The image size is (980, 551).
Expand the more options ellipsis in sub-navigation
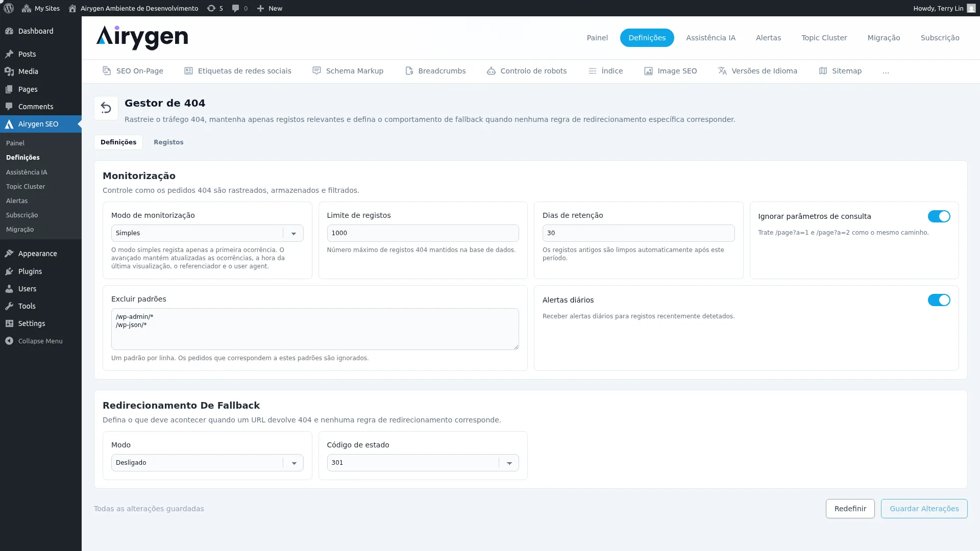tap(886, 71)
